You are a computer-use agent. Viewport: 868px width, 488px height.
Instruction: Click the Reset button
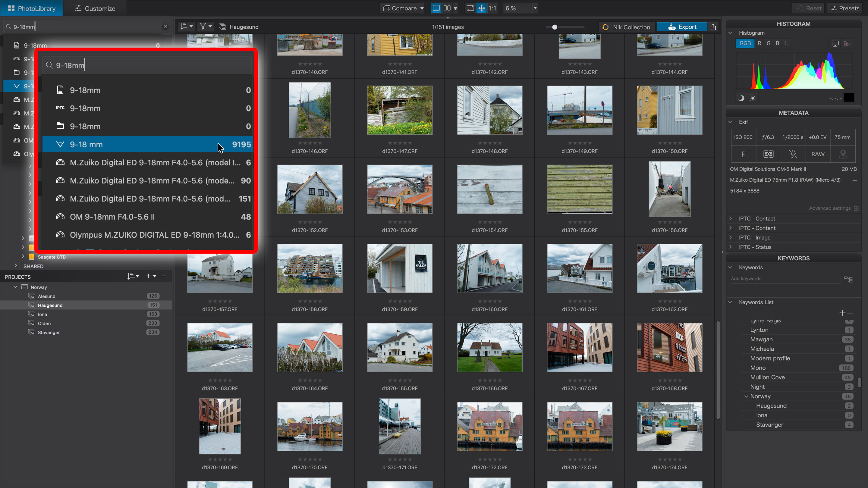click(x=808, y=8)
